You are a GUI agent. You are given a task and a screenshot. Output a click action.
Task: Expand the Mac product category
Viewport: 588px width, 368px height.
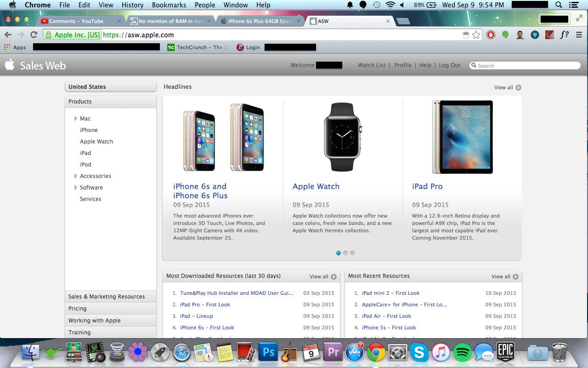pos(76,119)
